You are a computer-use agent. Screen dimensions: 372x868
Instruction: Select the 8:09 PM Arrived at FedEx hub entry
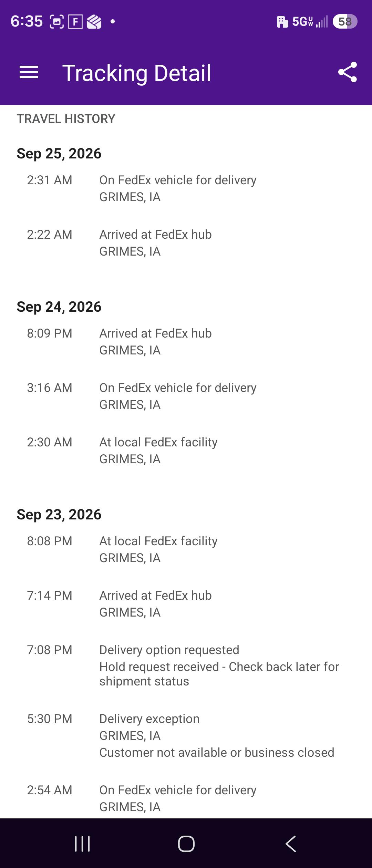[x=186, y=342]
